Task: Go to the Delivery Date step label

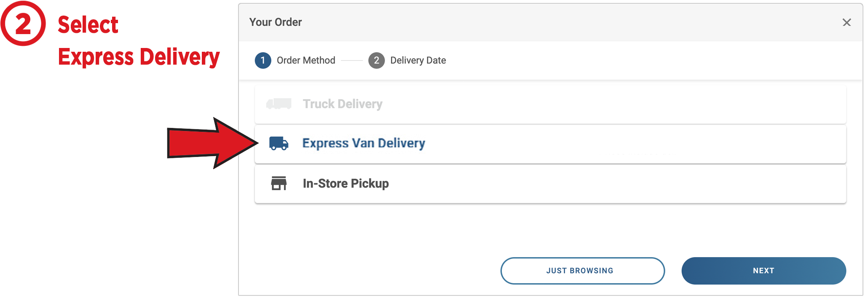Action: click(x=418, y=61)
